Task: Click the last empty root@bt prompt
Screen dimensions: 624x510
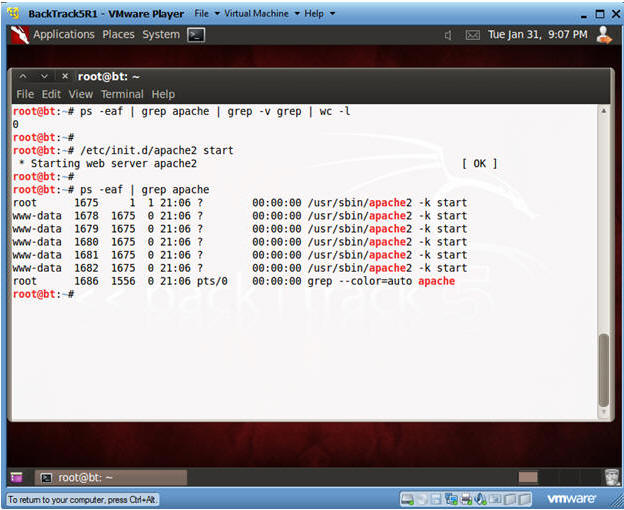Action: coord(43,294)
